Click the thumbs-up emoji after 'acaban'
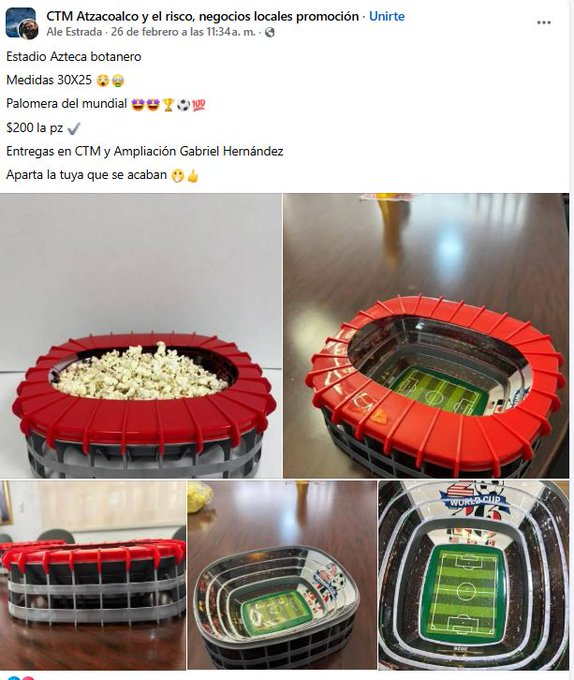This screenshot has width=574, height=680. (193, 176)
